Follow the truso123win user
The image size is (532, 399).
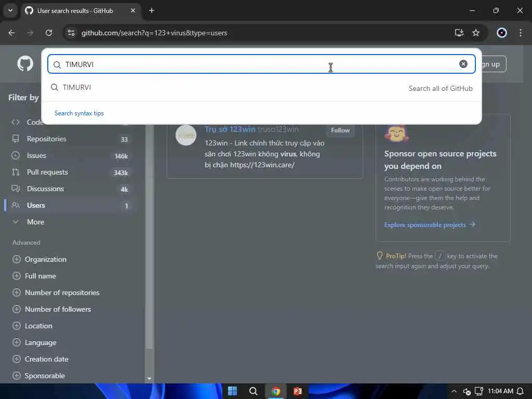tap(340, 130)
